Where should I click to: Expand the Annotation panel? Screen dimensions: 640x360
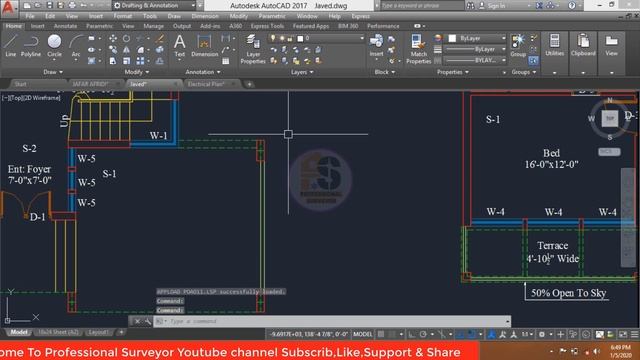click(203, 72)
